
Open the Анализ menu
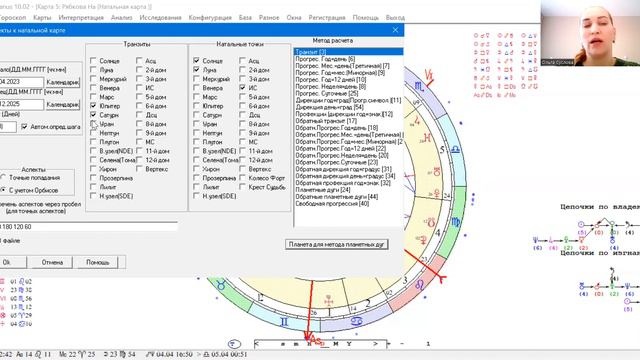pos(122,18)
